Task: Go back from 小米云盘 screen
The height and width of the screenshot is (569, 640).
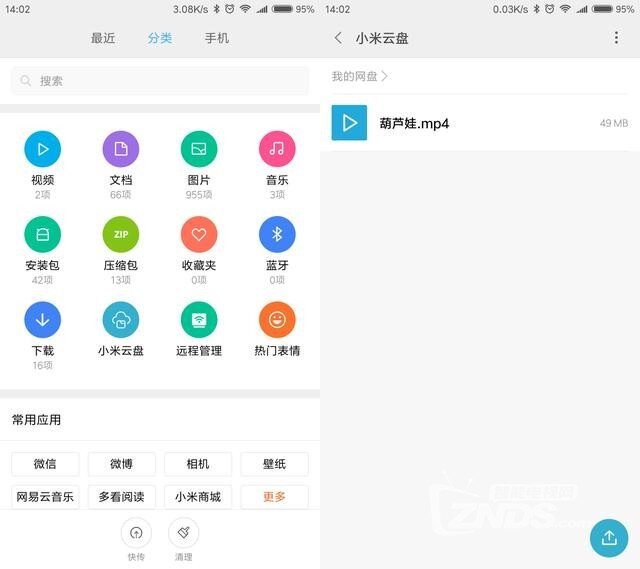Action: coord(338,38)
